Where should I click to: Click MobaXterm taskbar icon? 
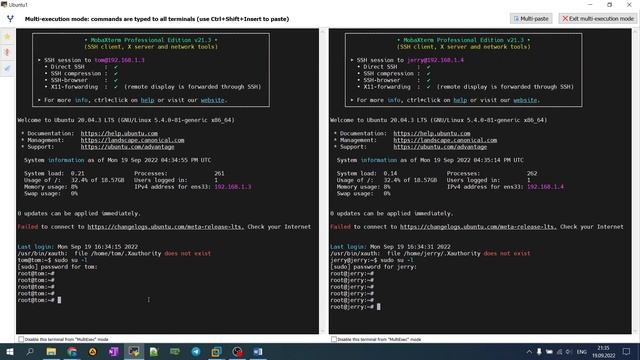pos(134,351)
